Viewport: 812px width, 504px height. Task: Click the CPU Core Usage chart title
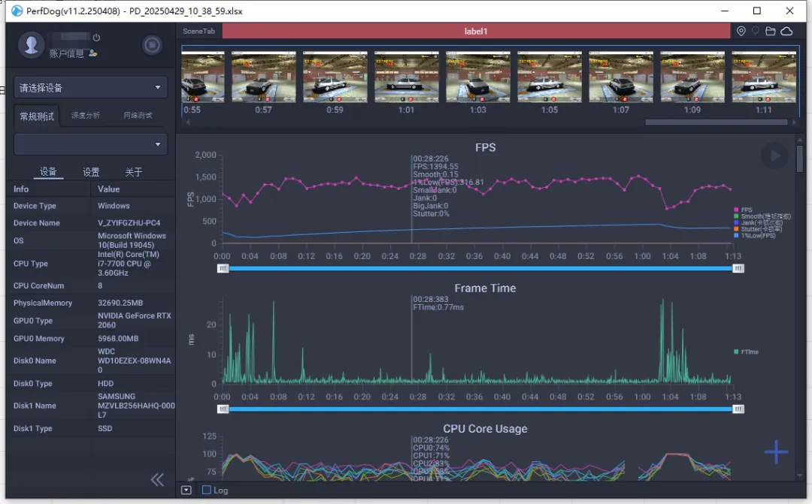[x=485, y=429]
